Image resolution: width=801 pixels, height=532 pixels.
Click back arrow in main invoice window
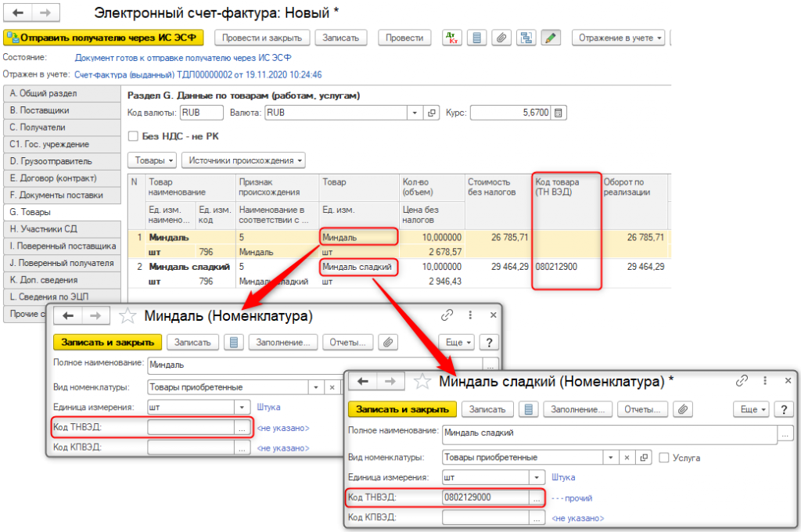point(18,13)
